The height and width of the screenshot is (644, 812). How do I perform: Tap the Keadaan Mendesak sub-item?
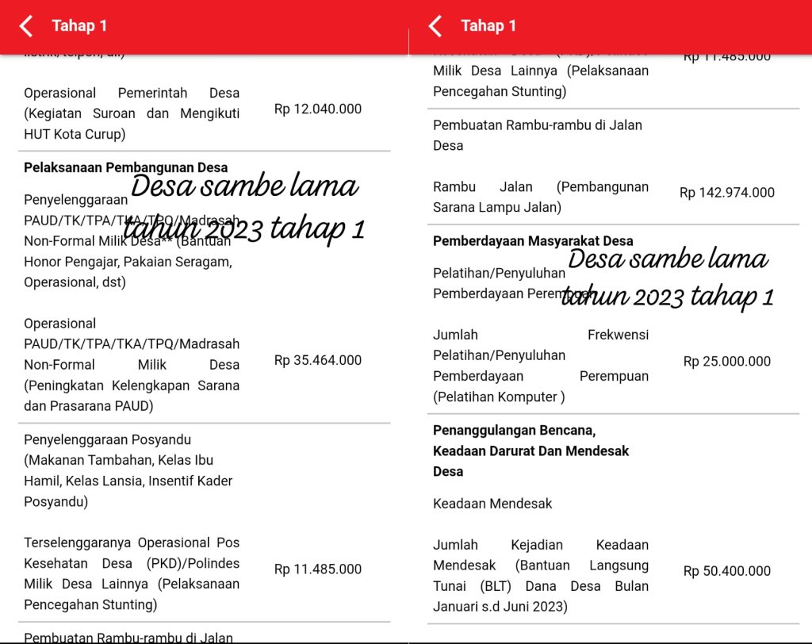tap(492, 504)
